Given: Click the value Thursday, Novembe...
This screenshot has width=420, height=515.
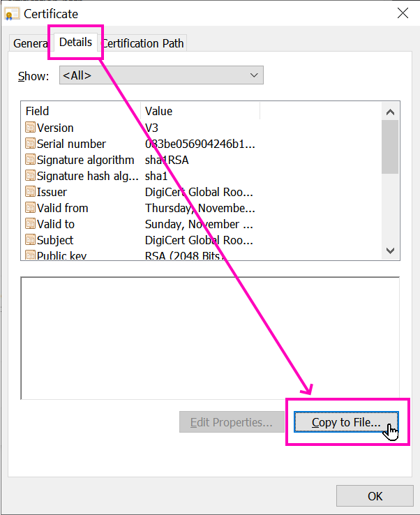Looking at the screenshot, I should pos(200,208).
